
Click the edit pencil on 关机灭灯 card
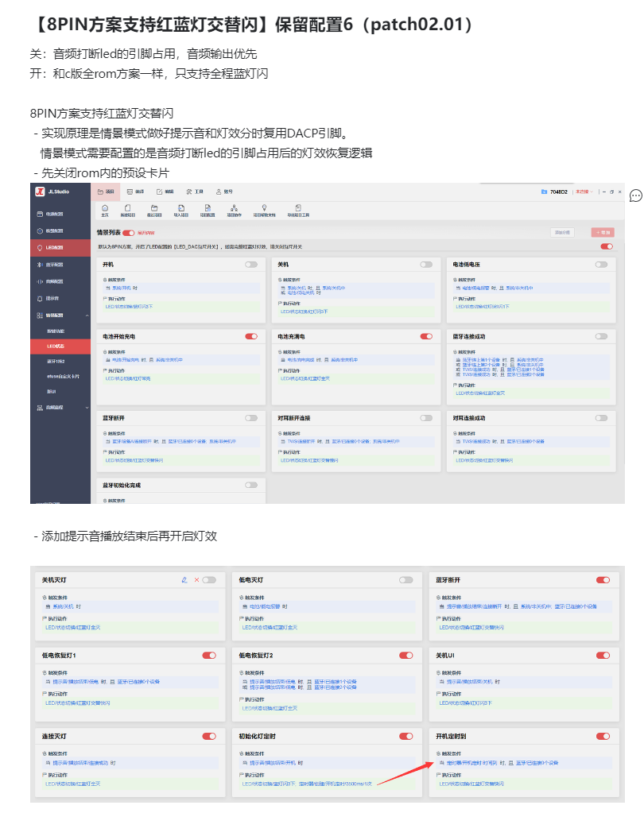tap(184, 580)
